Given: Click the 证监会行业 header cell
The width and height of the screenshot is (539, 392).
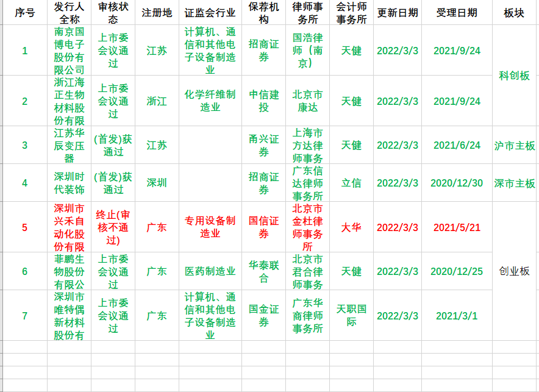Looking at the screenshot, I should [x=210, y=13].
